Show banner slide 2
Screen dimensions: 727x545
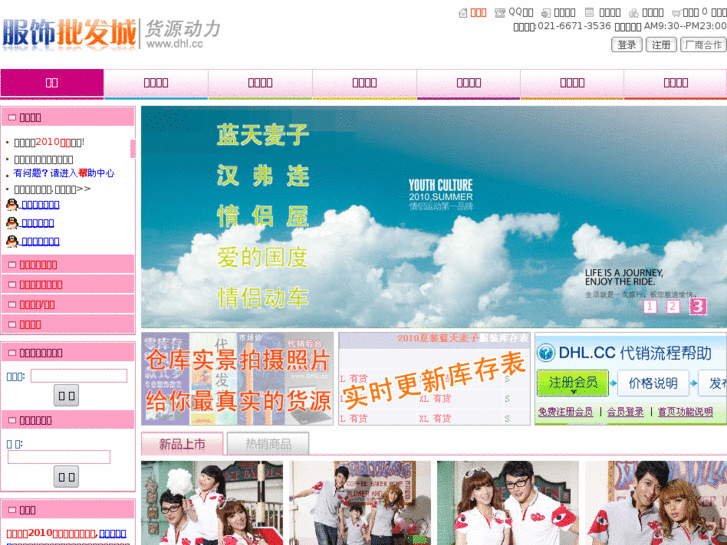[x=672, y=307]
